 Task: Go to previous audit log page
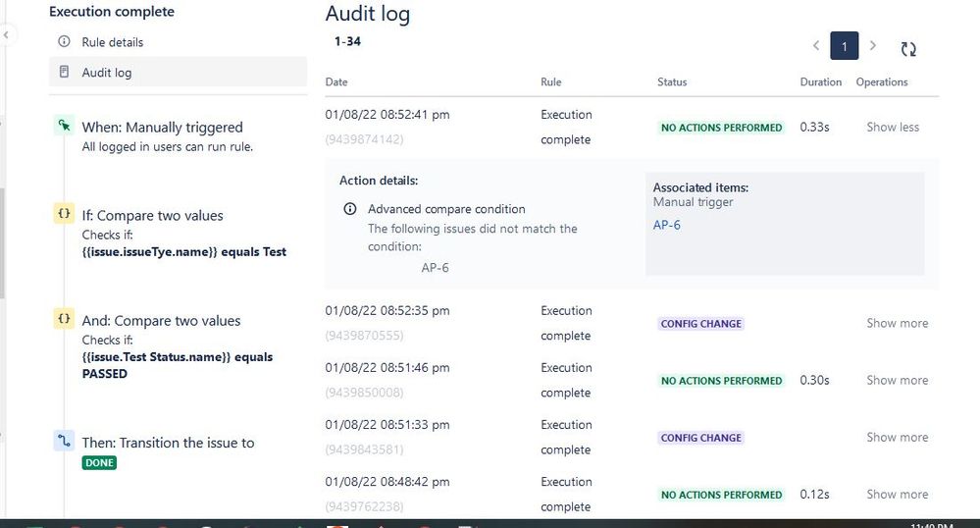tap(815, 46)
